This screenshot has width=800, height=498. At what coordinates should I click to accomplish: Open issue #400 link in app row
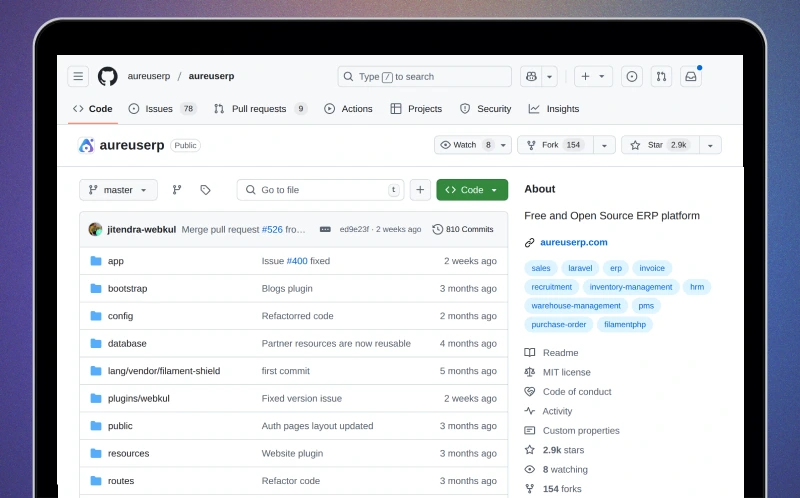click(x=297, y=261)
